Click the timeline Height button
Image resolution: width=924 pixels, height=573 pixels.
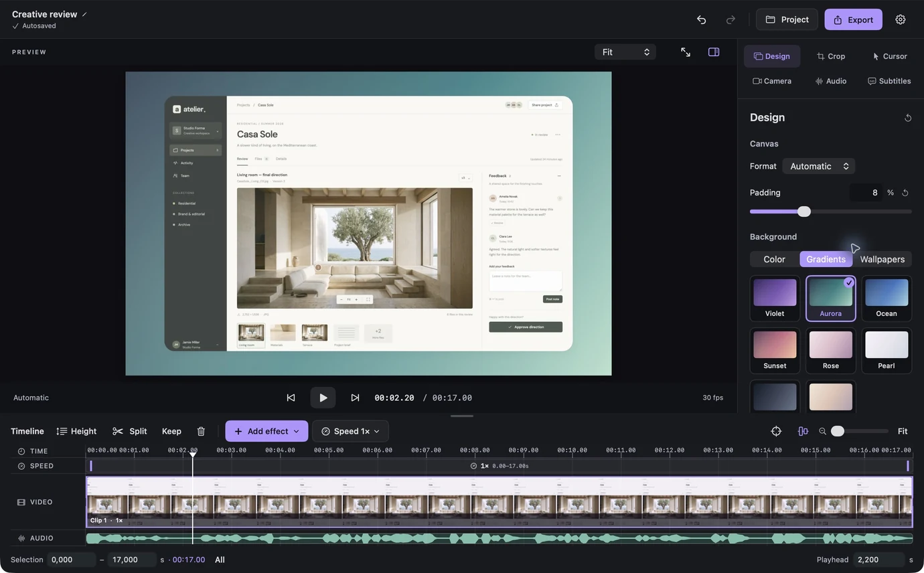(x=76, y=431)
